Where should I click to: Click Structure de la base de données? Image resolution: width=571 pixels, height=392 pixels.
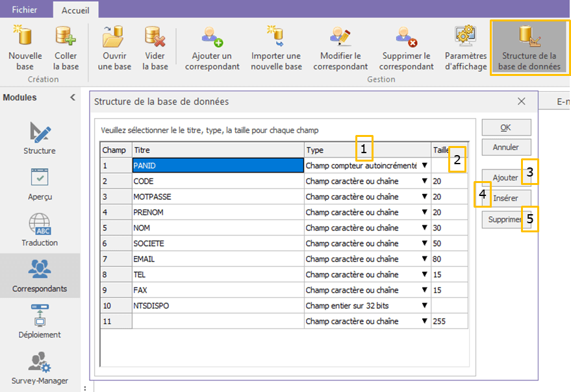529,48
